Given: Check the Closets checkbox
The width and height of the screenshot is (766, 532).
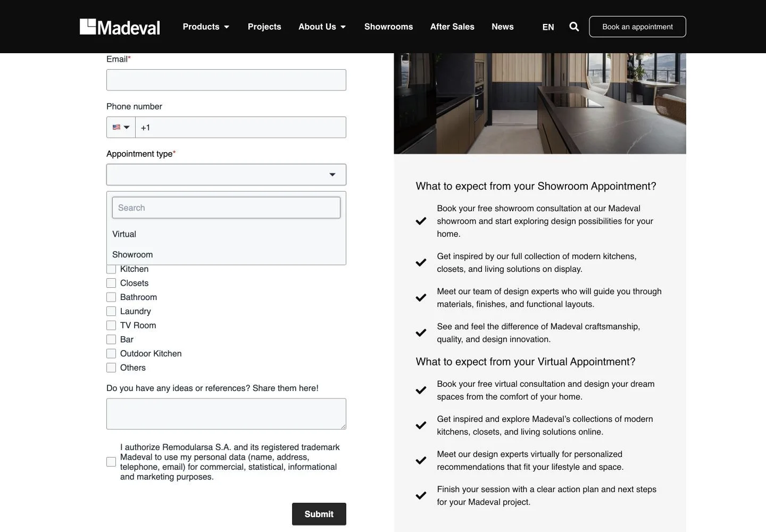Looking at the screenshot, I should pyautogui.click(x=111, y=283).
